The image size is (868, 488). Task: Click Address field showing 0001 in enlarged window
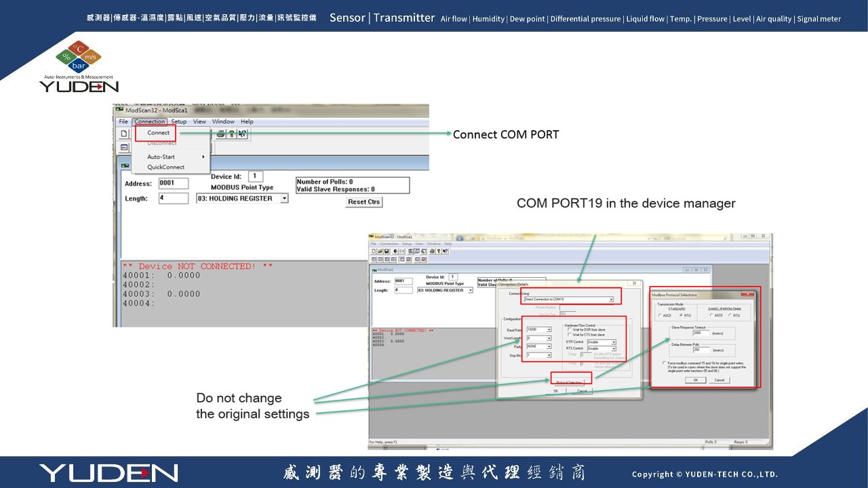click(174, 183)
